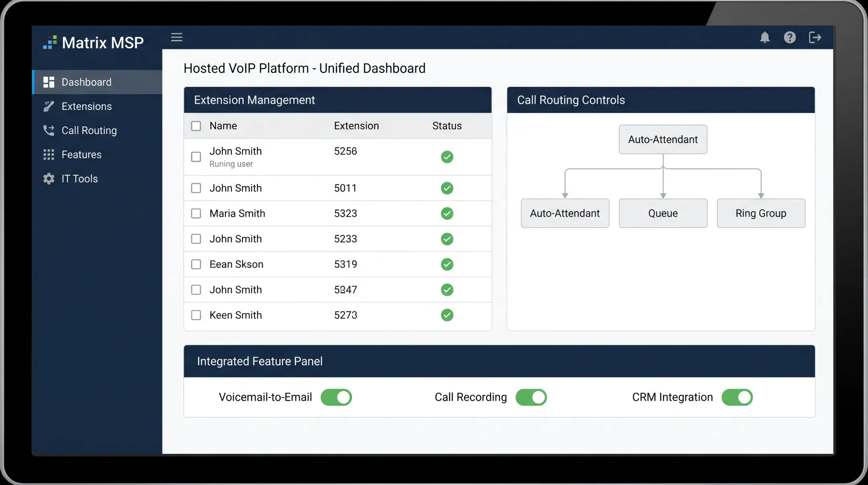Click the Call Routing phone icon
Viewport: 868px width, 485px height.
click(x=49, y=130)
